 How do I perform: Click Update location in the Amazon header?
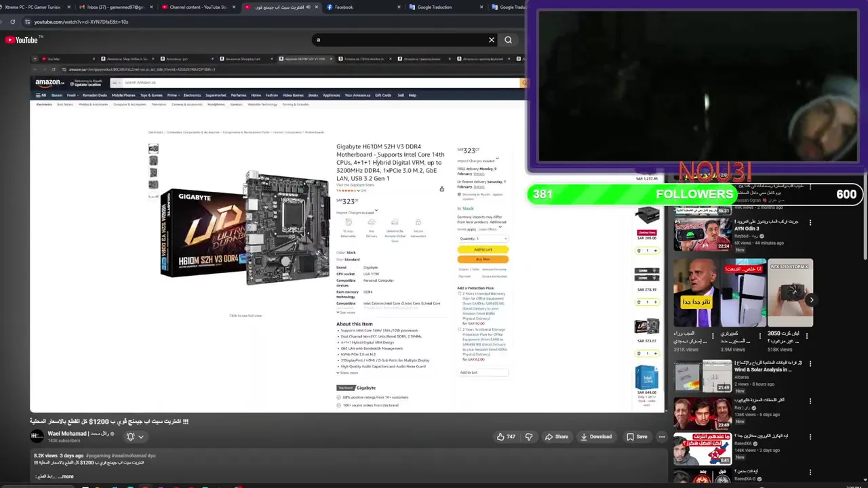pos(89,84)
